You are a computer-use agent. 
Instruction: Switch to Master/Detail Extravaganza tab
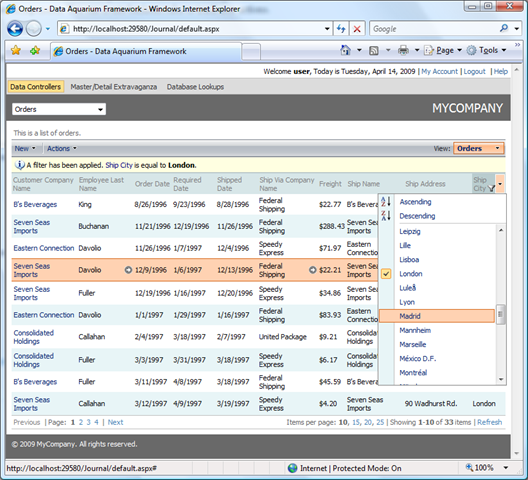pos(113,87)
